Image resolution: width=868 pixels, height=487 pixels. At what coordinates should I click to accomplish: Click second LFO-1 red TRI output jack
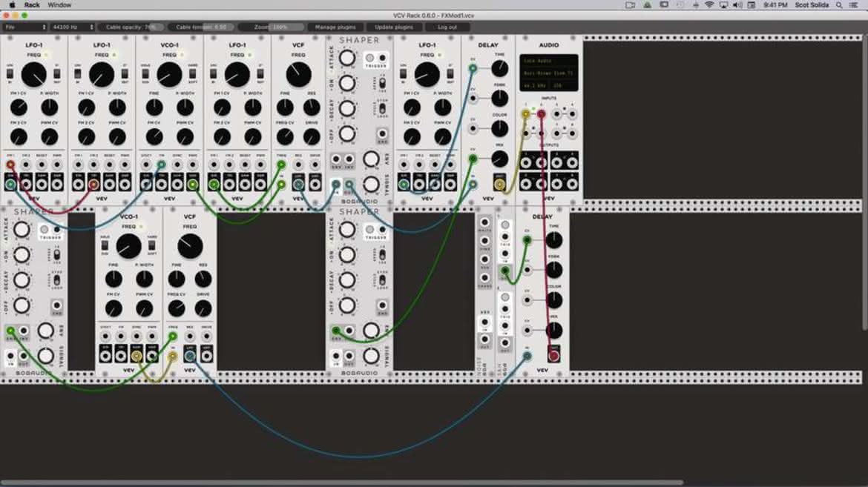pyautogui.click(x=93, y=185)
